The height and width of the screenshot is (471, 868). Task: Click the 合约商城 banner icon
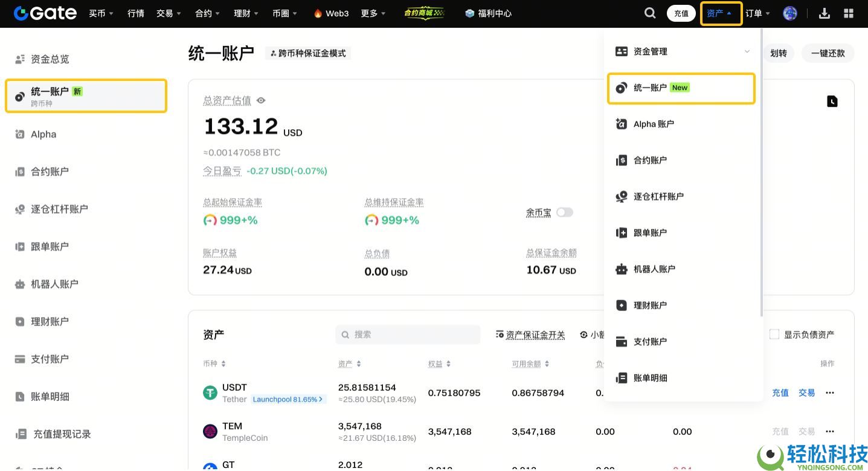point(424,13)
